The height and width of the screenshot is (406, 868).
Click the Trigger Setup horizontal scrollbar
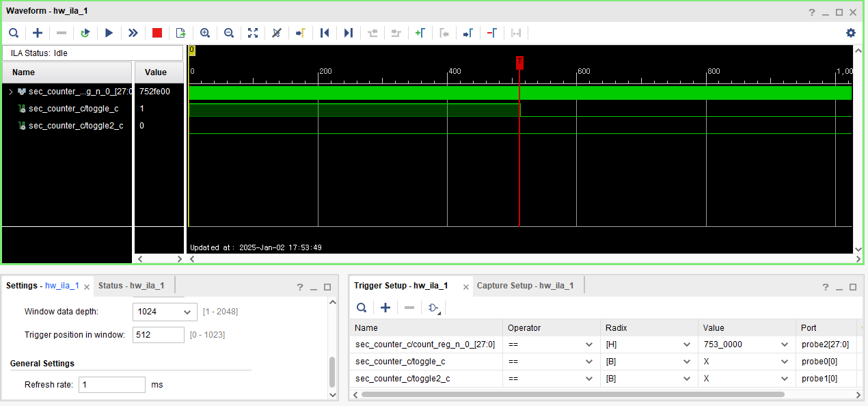click(x=573, y=394)
